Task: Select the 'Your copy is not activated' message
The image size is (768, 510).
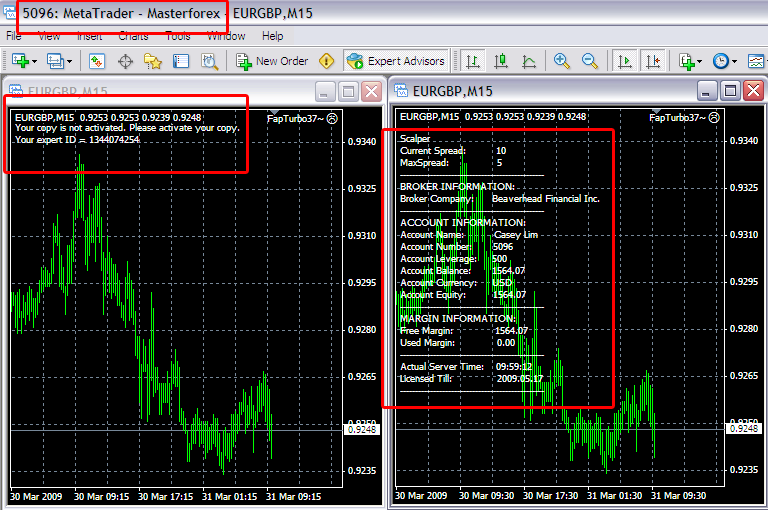Action: point(127,128)
